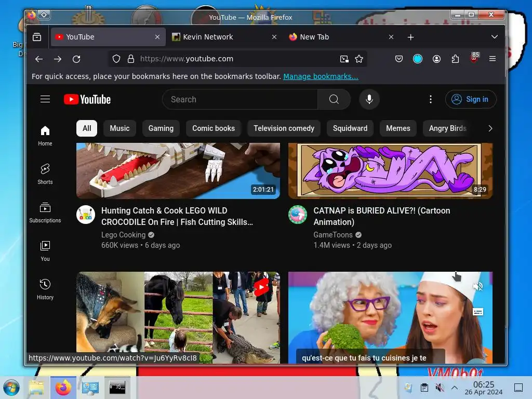Open the dog and alligator Shorts thumbnail

pos(178,317)
